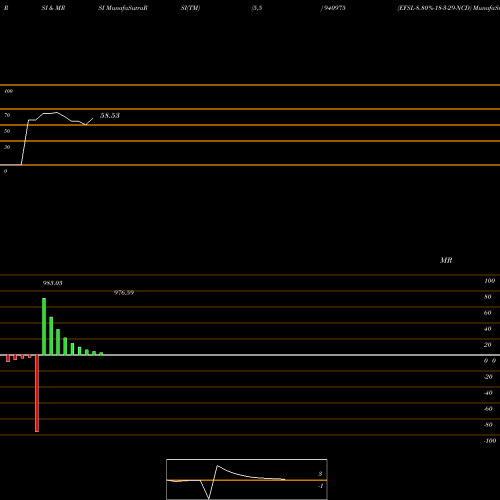Click the 949975 code in header
Screen dimensions: 500x500
click(334, 8)
